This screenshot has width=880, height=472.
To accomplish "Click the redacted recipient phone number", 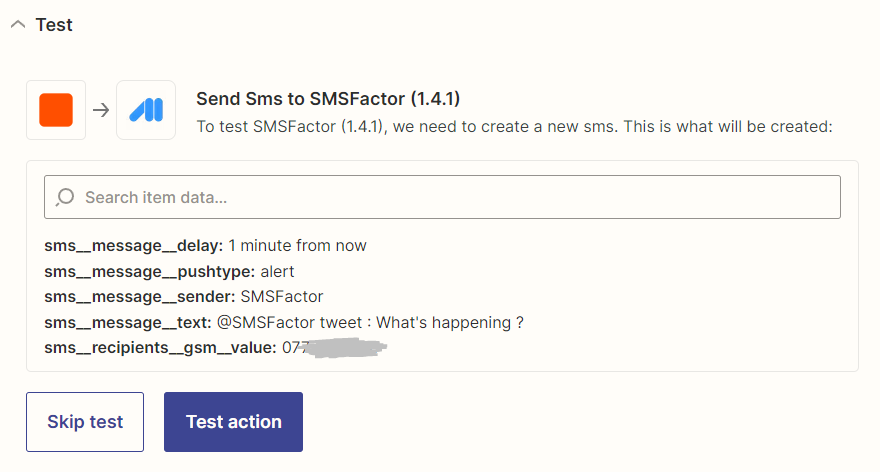I will coord(334,348).
